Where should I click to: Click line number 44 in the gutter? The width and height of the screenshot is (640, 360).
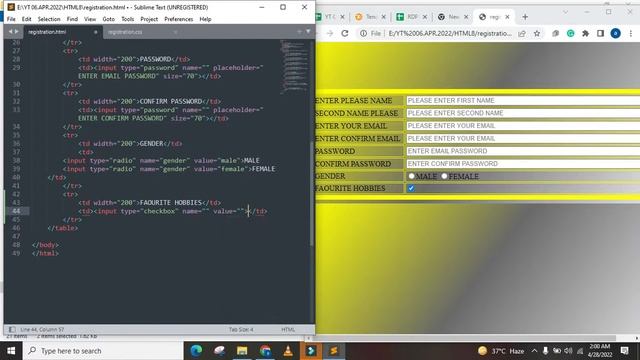click(x=16, y=211)
